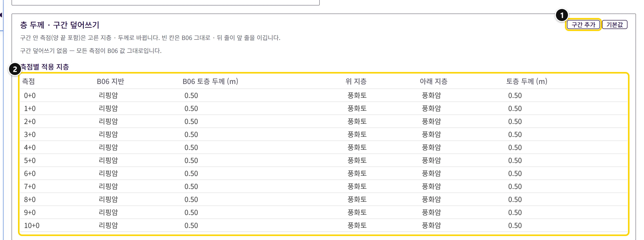Click station cell 1+0
This screenshot has width=644, height=240.
[30, 108]
